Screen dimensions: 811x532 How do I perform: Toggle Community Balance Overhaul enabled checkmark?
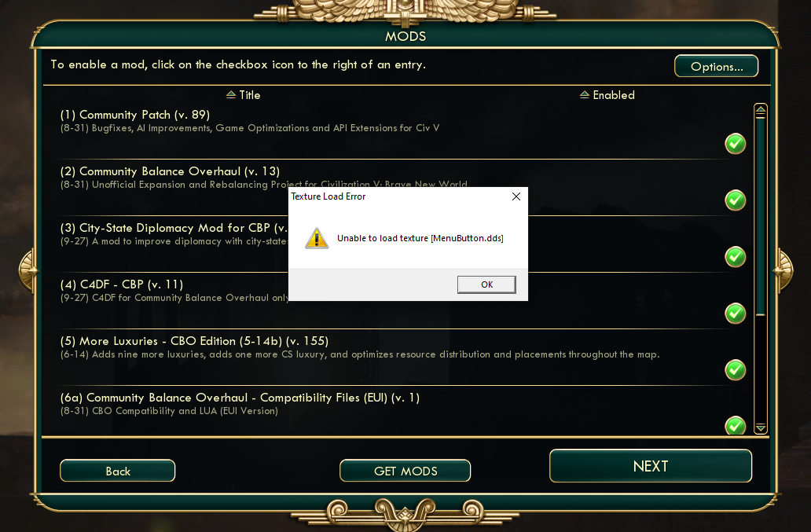735,200
